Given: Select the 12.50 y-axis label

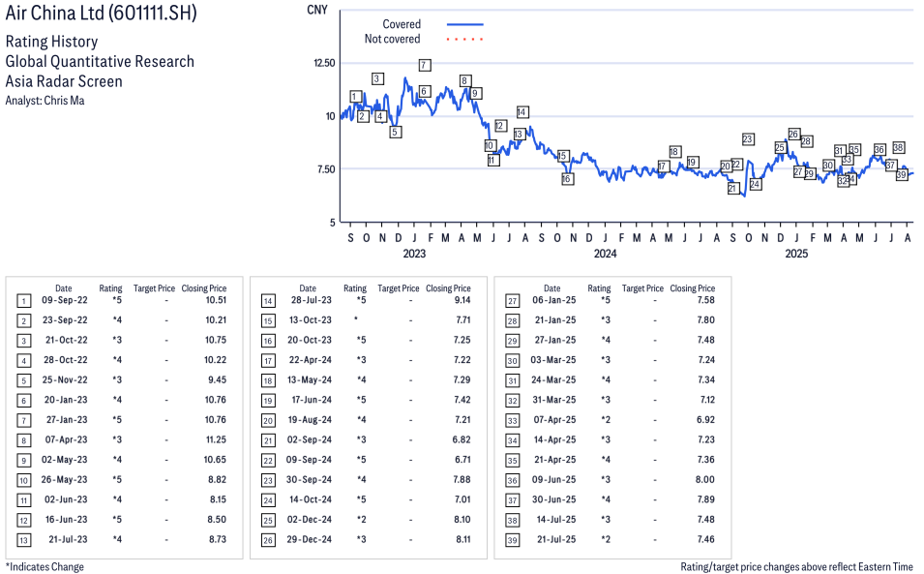Looking at the screenshot, I should click(x=324, y=63).
